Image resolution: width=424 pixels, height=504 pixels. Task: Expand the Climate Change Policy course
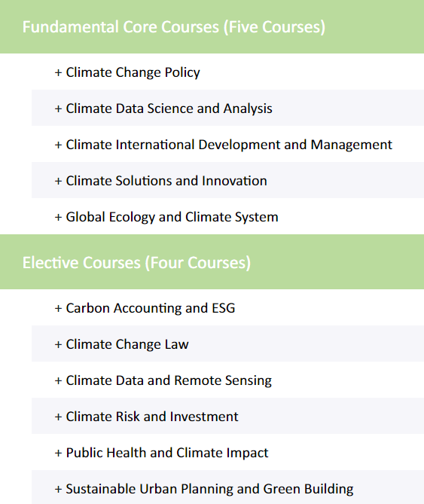point(227,72)
